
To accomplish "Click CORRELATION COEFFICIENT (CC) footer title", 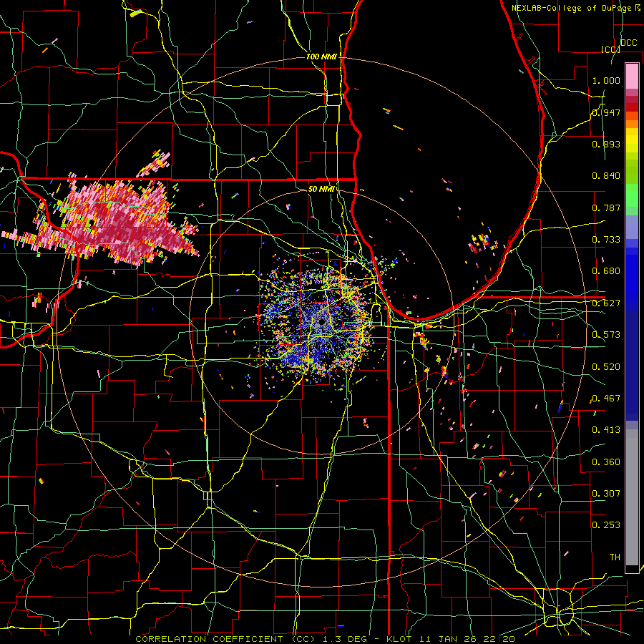I will click(x=225, y=639).
